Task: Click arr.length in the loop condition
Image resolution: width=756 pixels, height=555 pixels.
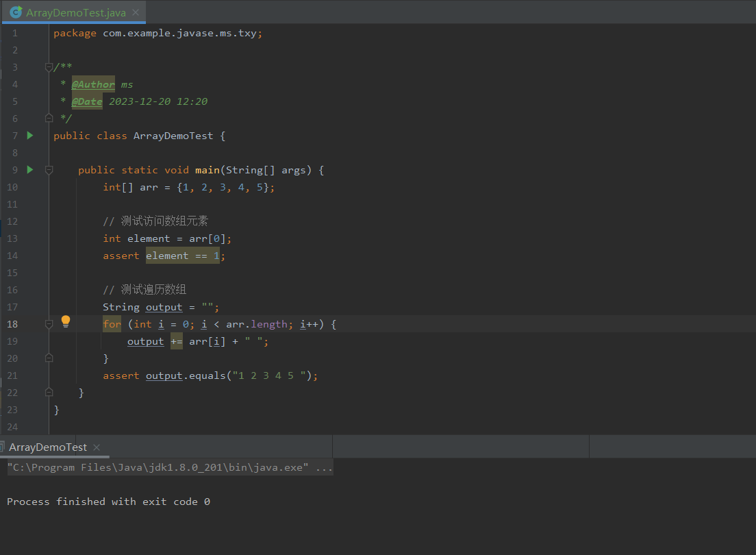Action: click(x=257, y=324)
